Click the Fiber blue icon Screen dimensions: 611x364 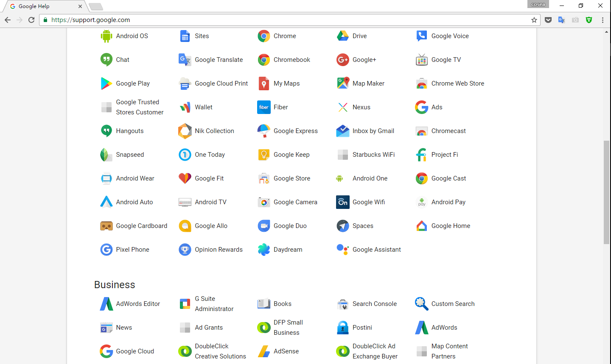pos(264,107)
